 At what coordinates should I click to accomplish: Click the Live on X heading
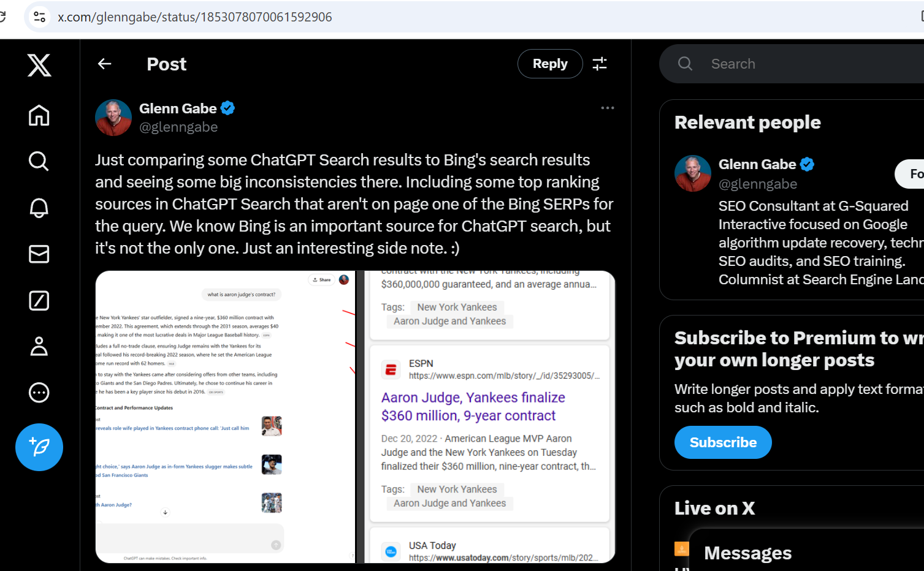point(714,509)
